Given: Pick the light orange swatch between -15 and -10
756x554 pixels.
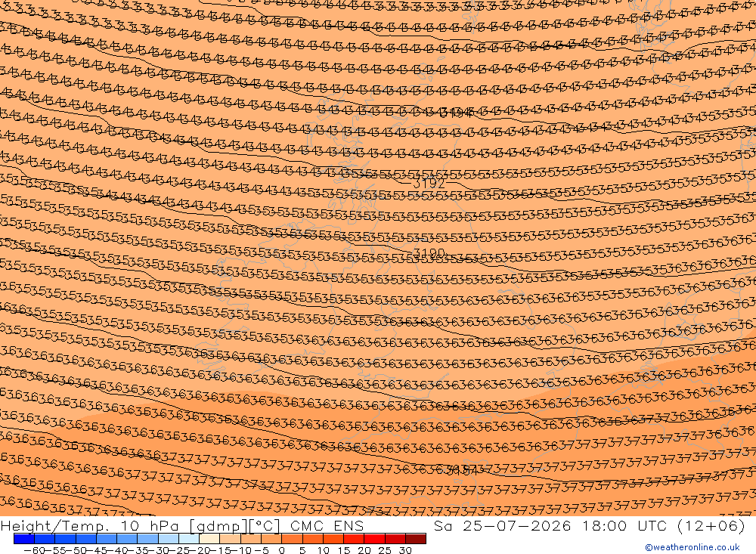Looking at the screenshot, I should coord(230,538).
